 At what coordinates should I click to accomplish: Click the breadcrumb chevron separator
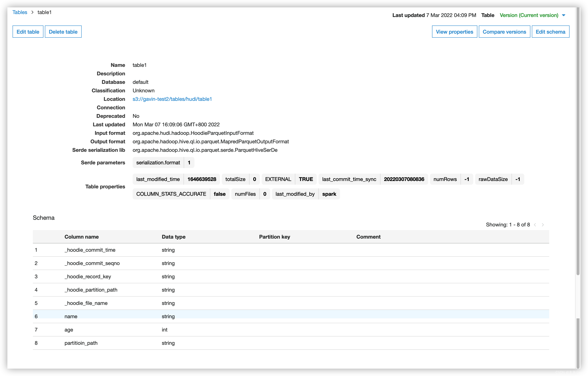32,12
